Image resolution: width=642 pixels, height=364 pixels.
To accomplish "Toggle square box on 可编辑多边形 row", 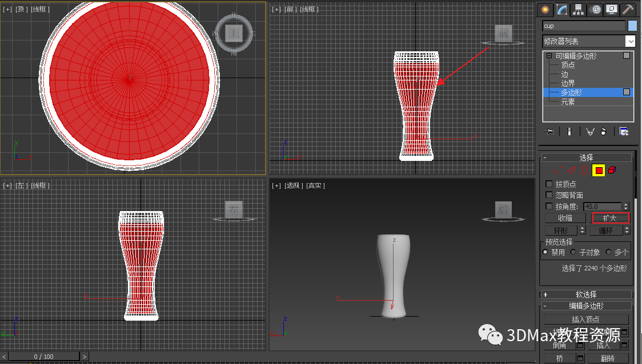I will click(627, 55).
